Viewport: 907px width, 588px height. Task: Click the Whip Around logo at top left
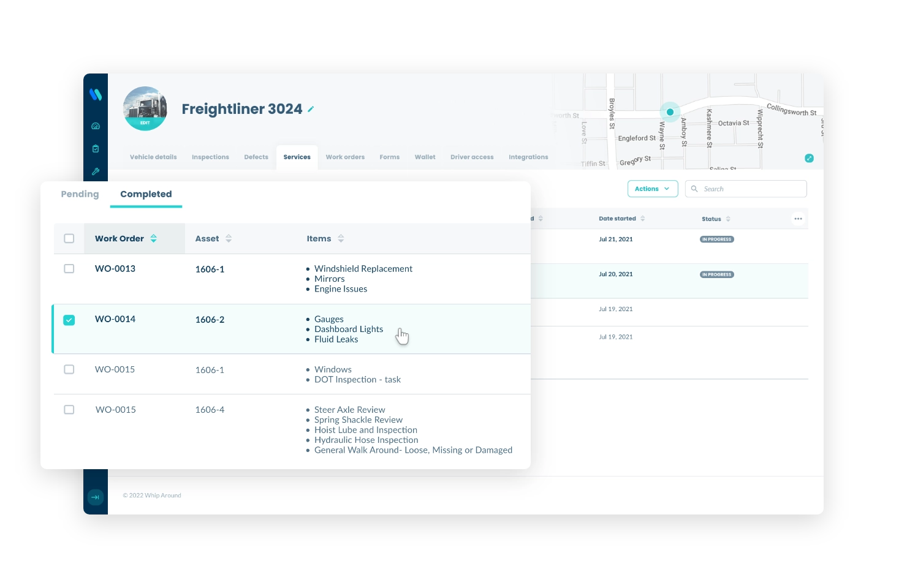(96, 95)
